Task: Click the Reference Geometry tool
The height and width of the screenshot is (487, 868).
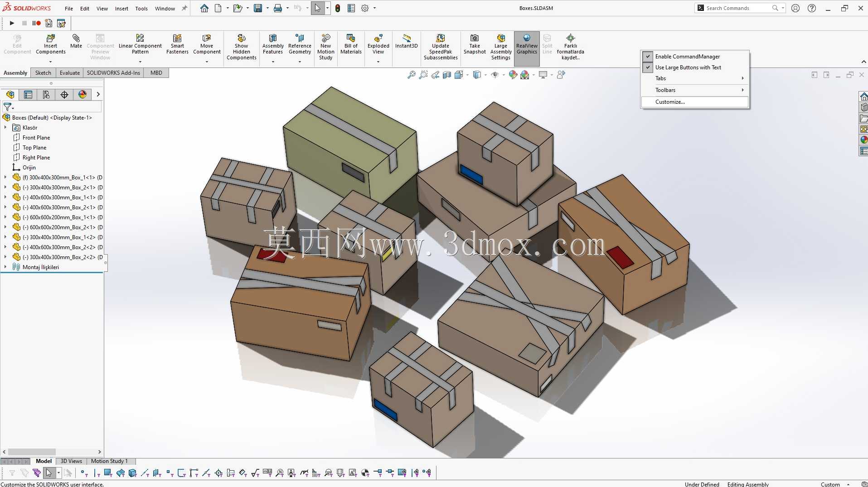Action: coord(300,44)
